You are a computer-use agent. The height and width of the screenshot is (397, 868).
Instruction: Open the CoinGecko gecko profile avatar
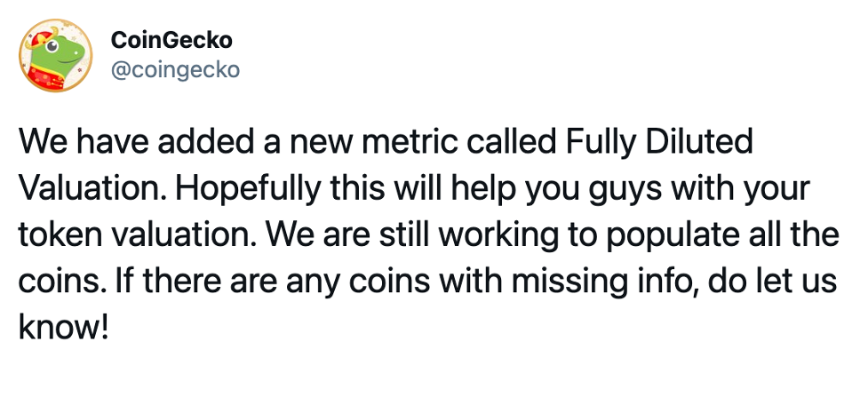pyautogui.click(x=55, y=55)
